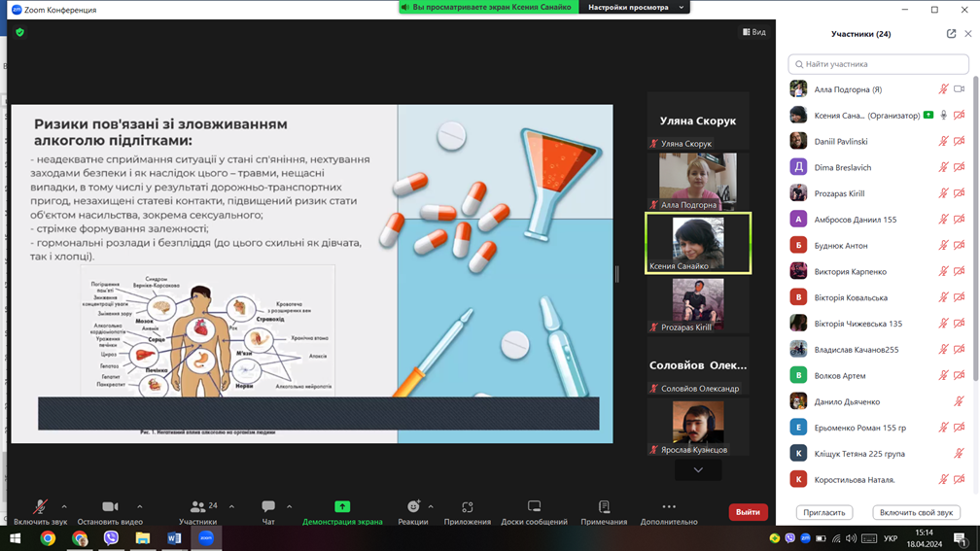Select Ксения Санайко video thumbnail

[698, 243]
